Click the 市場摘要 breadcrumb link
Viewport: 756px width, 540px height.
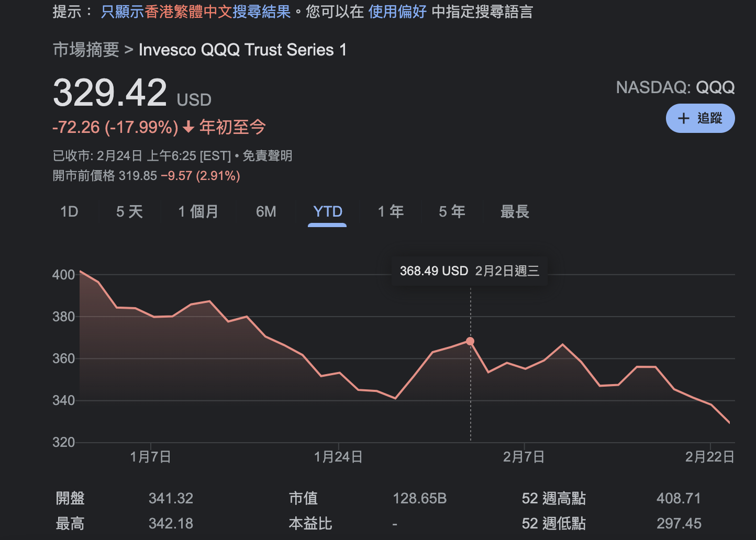(x=86, y=50)
